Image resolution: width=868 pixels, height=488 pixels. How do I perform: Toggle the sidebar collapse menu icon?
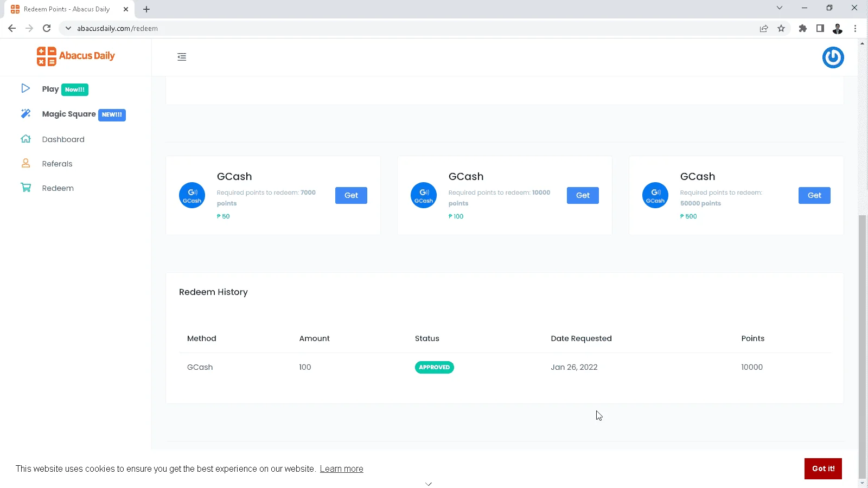[182, 57]
